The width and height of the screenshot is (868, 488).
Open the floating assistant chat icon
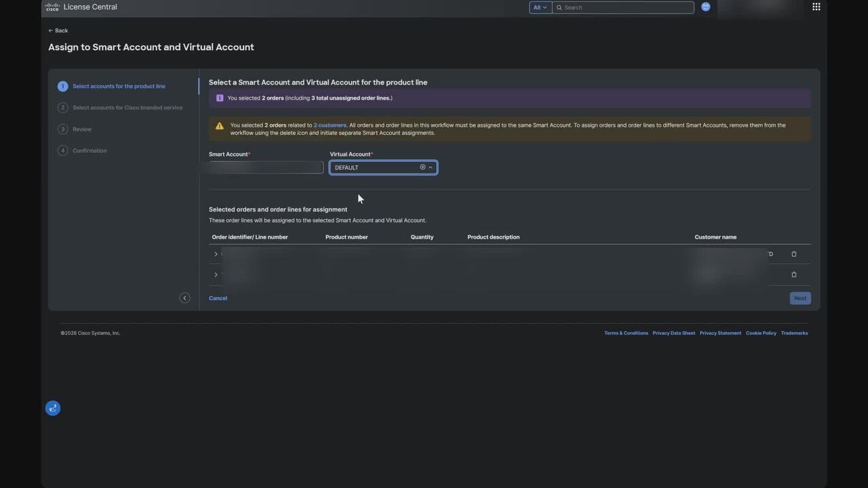(x=53, y=408)
